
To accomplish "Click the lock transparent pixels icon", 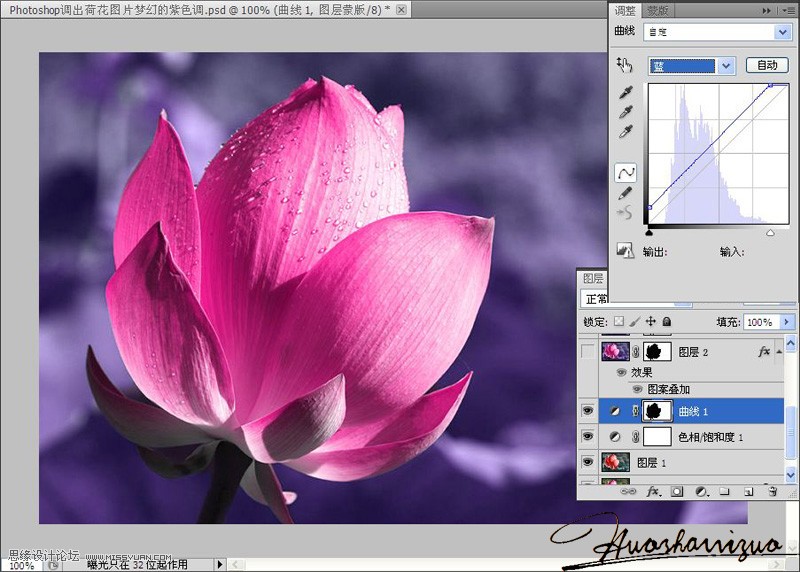I will click(618, 321).
